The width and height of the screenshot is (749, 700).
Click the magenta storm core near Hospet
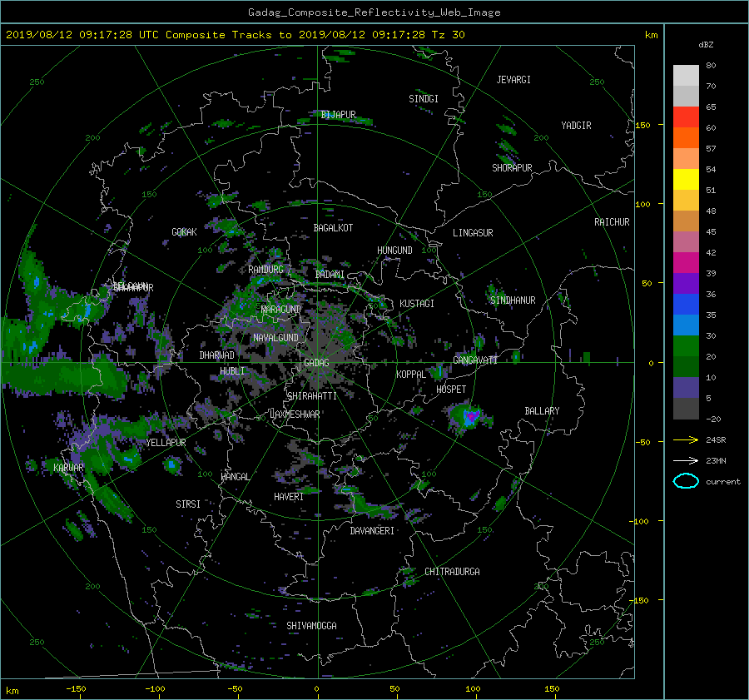472,416
